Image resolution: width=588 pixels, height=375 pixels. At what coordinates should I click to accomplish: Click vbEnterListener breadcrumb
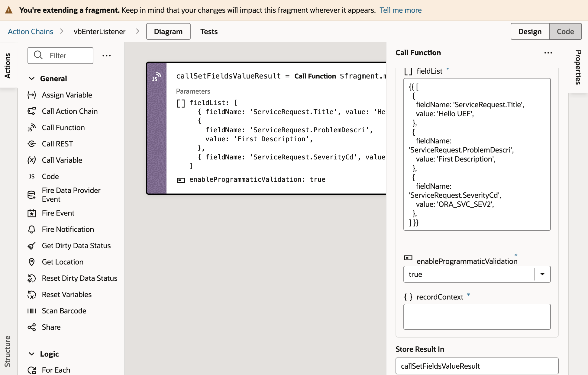pyautogui.click(x=99, y=31)
